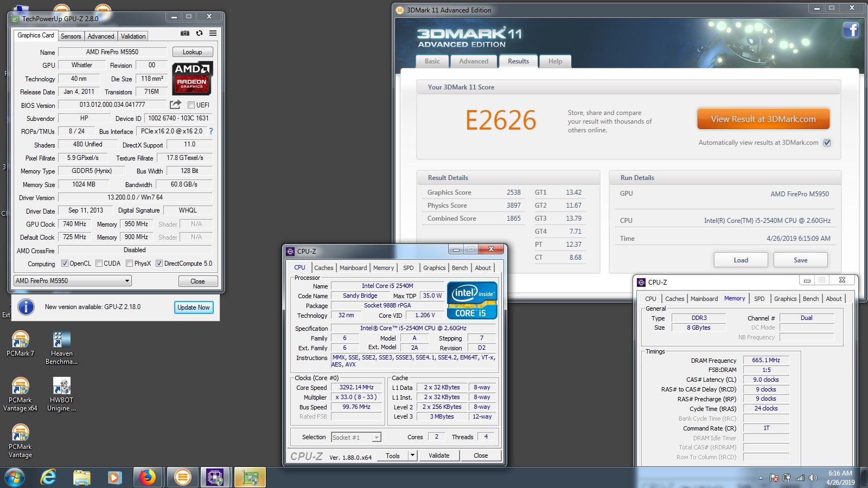Click the Intel Core i5 logo
The height and width of the screenshot is (488, 868).
pos(472,300)
